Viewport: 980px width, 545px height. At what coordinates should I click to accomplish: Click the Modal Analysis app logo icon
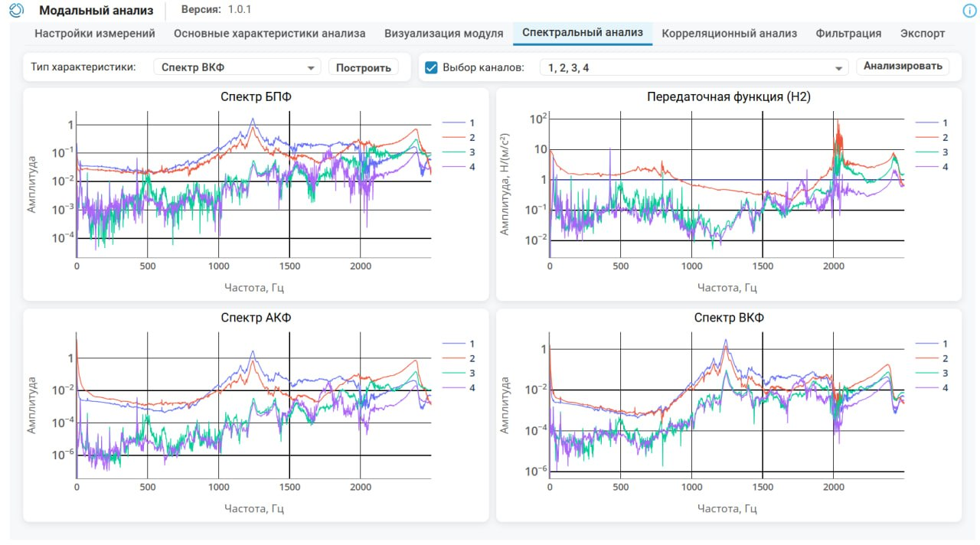pyautogui.click(x=16, y=10)
